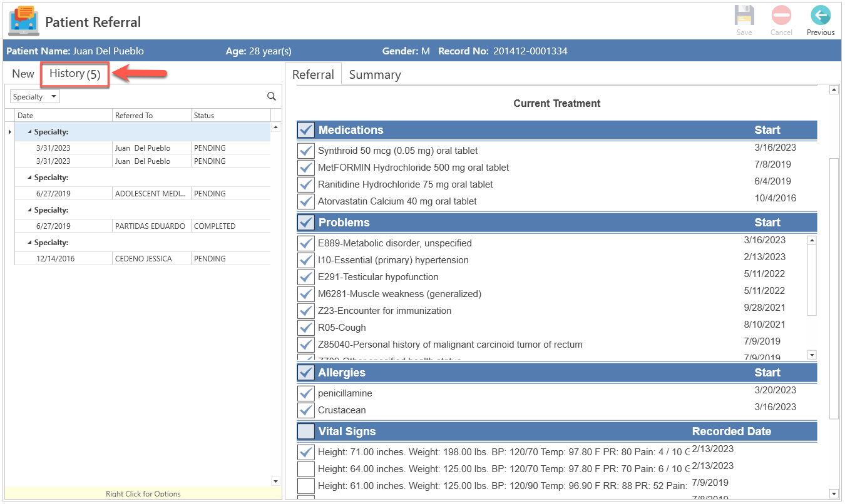Uncheck Z23-Encounter for immunization

tap(306, 311)
